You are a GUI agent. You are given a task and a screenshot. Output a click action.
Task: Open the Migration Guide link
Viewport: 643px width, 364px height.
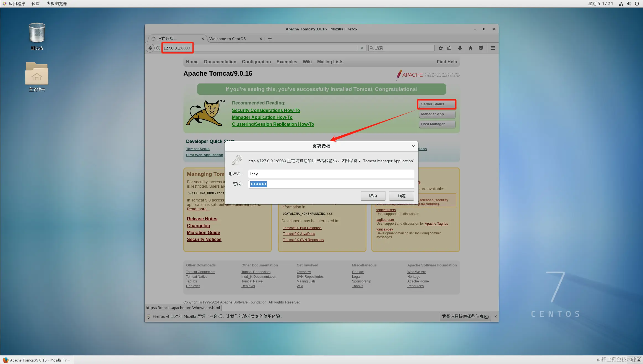203,233
